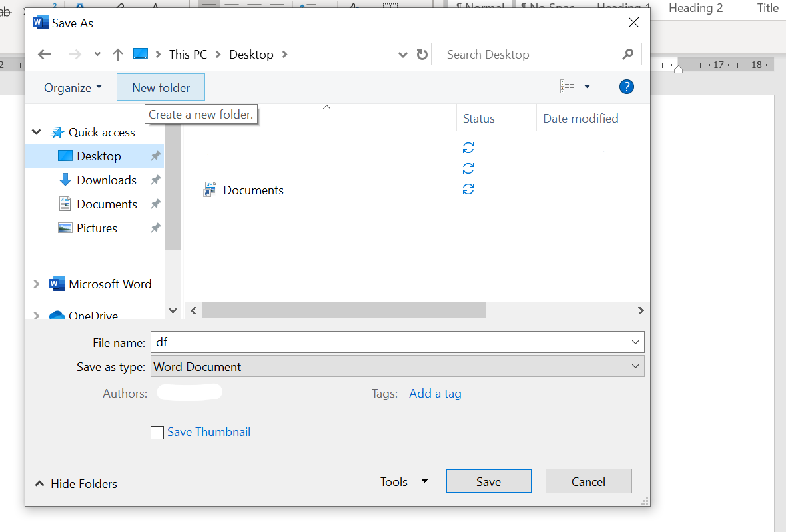This screenshot has height=532, width=786.
Task: Click the pin icon beside Downloads
Action: [156, 180]
